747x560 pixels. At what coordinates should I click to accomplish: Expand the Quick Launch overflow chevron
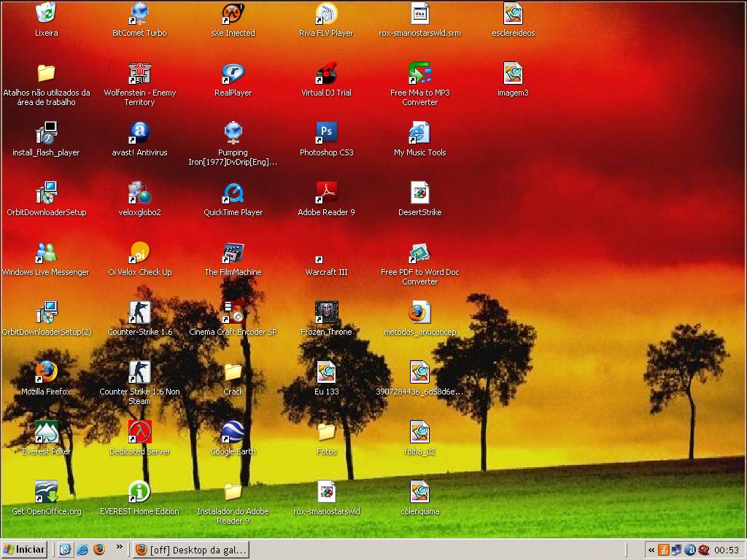tap(119, 547)
